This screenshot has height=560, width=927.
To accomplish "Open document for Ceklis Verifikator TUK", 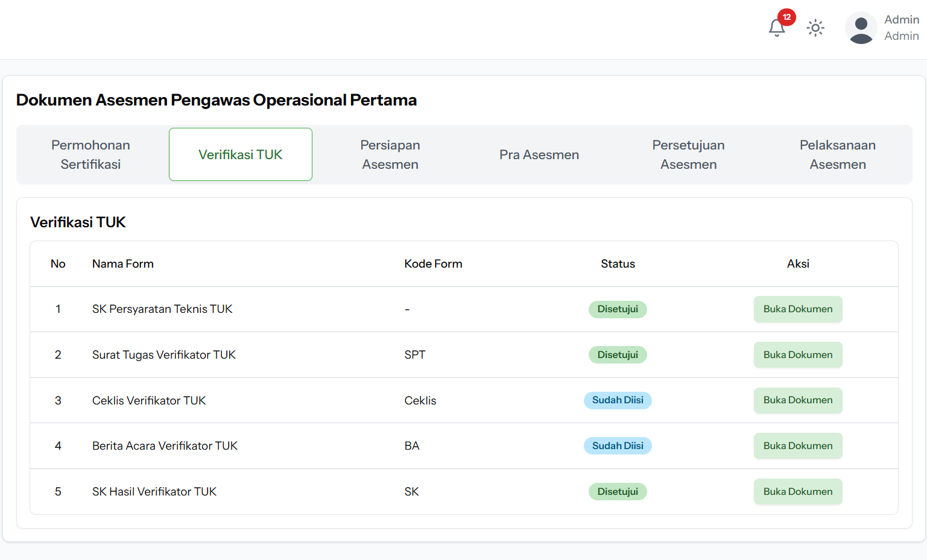I will (798, 400).
